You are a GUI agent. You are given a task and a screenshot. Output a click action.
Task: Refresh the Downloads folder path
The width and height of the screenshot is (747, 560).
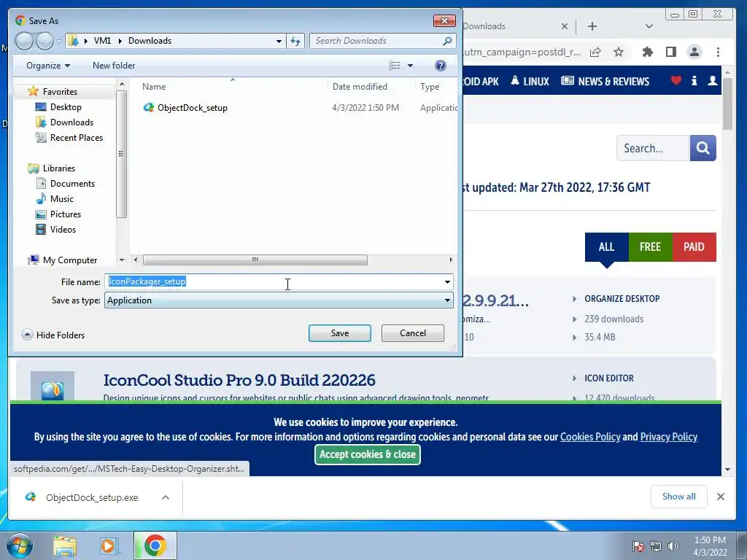(296, 41)
